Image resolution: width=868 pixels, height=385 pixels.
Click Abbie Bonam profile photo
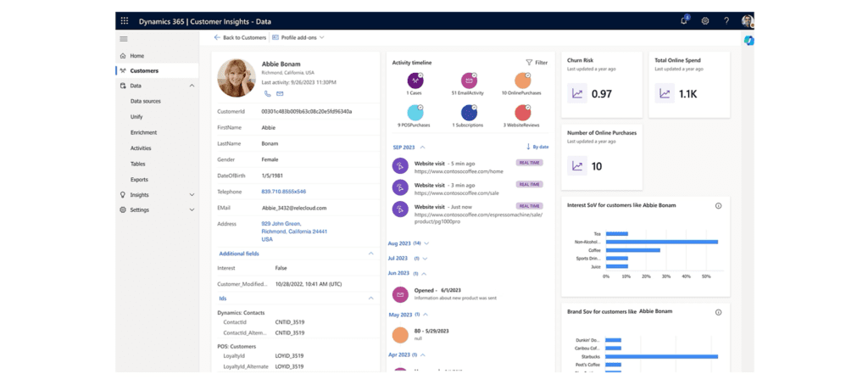pyautogui.click(x=236, y=78)
